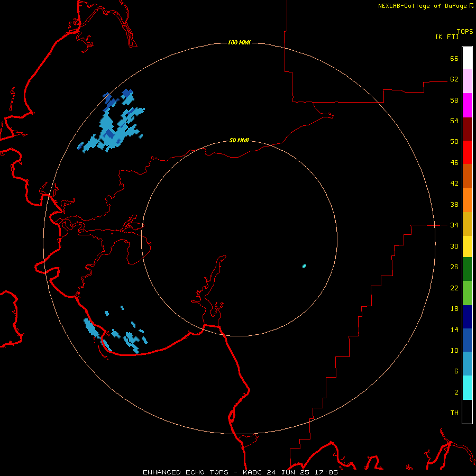
Task: Click the black TH threshold legend block
Action: pyautogui.click(x=467, y=411)
